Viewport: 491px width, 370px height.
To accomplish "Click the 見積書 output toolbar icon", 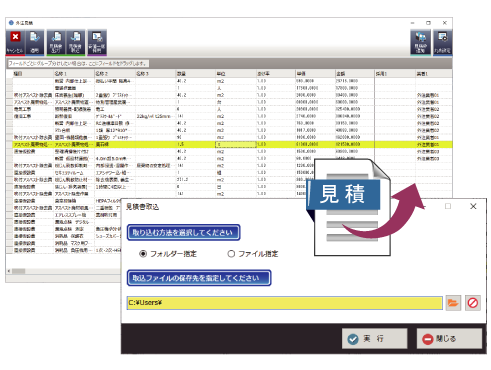I will pos(56,42).
